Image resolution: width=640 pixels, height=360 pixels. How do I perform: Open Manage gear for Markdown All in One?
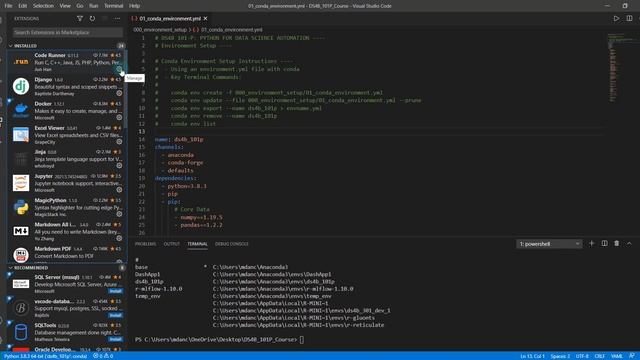(119, 238)
